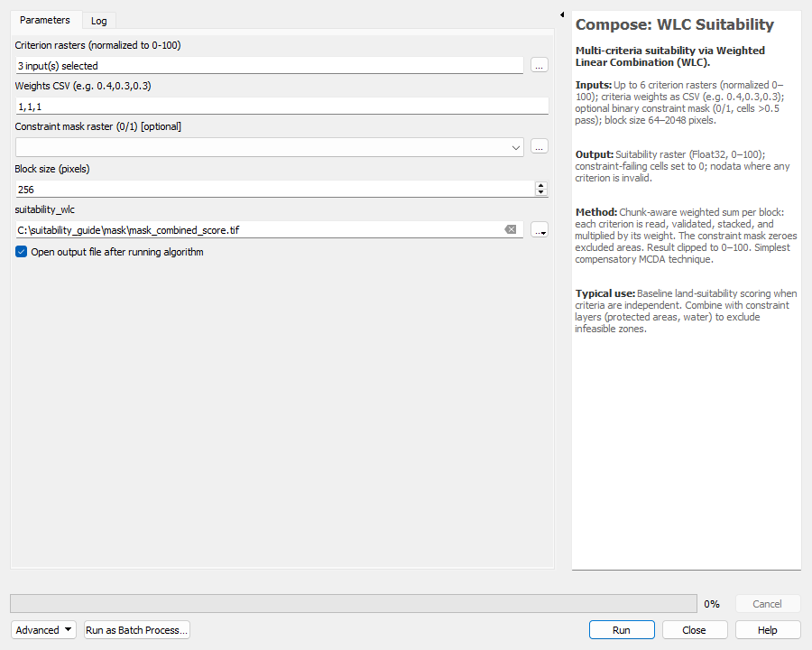The height and width of the screenshot is (650, 812).
Task: Edit the Weights CSV field
Action: tap(281, 107)
